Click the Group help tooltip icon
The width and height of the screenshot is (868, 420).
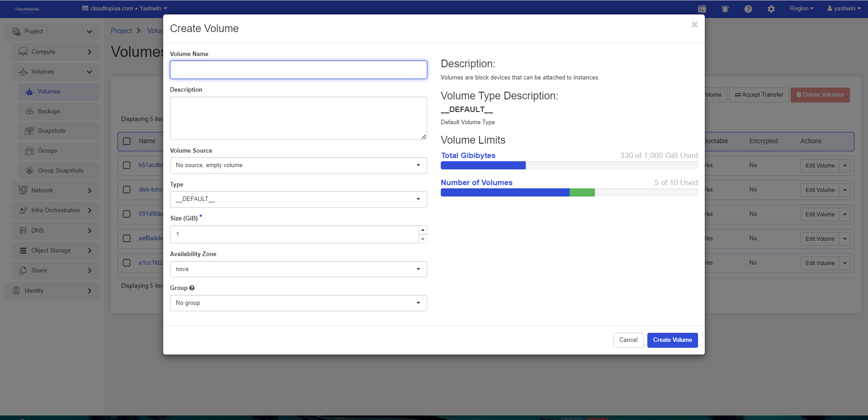[x=192, y=288]
